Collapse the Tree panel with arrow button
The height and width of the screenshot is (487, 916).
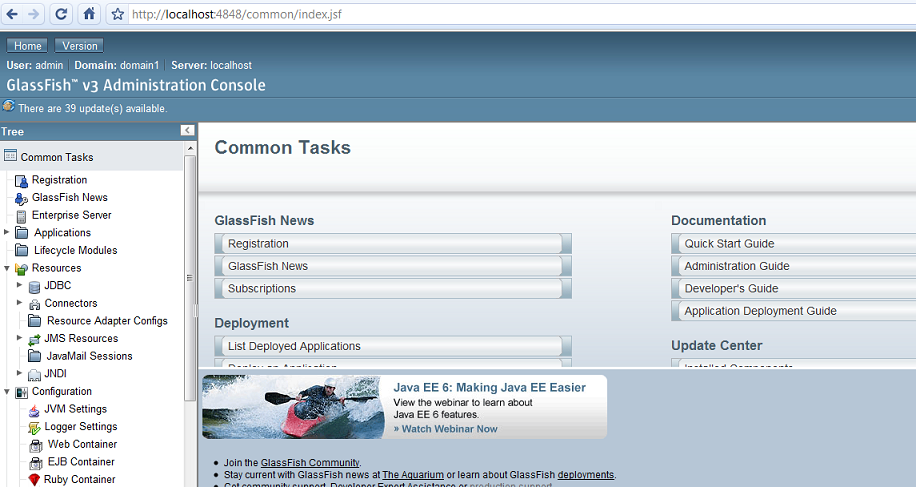(186, 131)
